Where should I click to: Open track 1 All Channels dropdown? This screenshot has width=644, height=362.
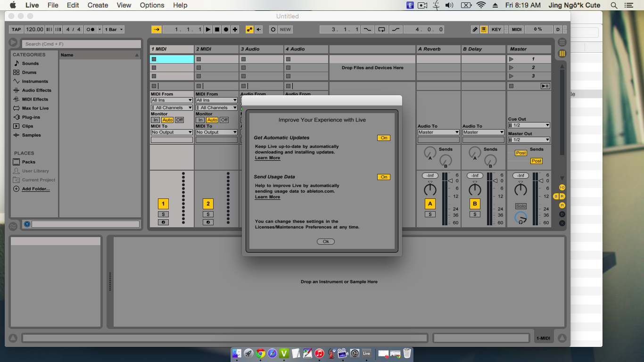tap(172, 107)
